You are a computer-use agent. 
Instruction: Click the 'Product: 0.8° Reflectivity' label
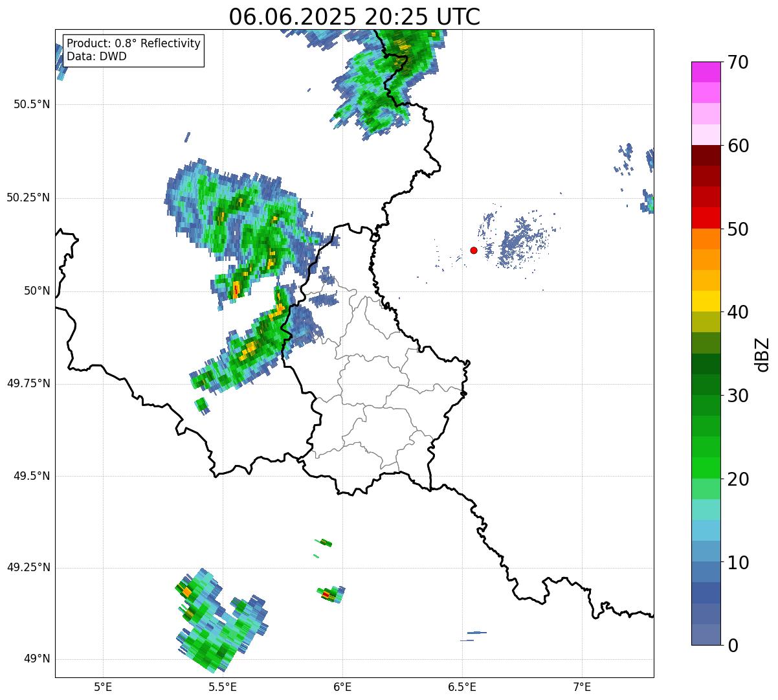point(133,43)
